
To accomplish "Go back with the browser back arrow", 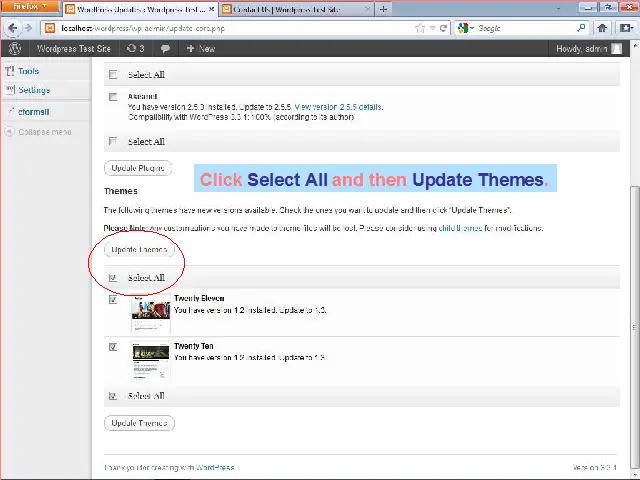I will 13,28.
